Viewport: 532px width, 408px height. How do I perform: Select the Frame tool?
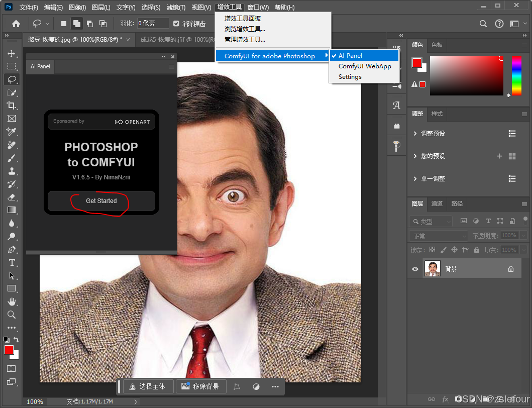(x=12, y=119)
